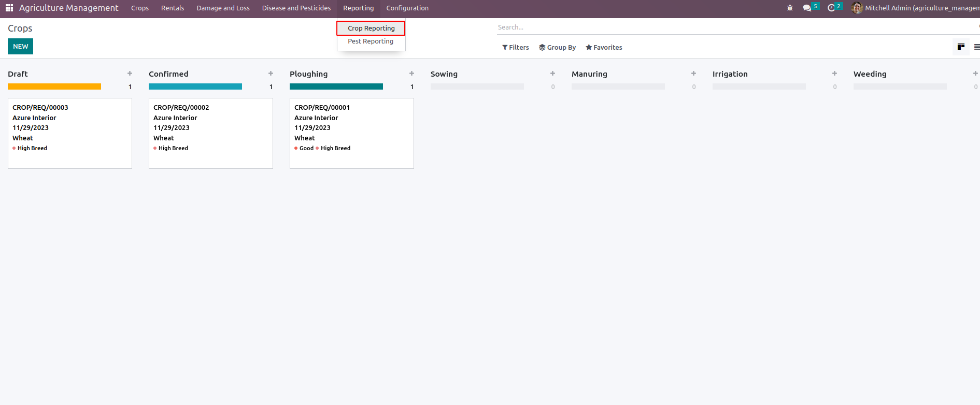Switch to list view

(x=976, y=47)
